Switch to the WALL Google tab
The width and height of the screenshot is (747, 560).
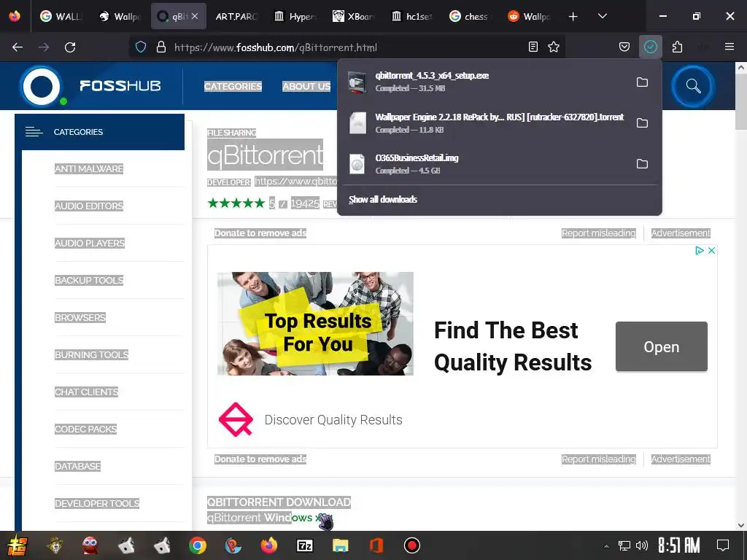tap(61, 16)
